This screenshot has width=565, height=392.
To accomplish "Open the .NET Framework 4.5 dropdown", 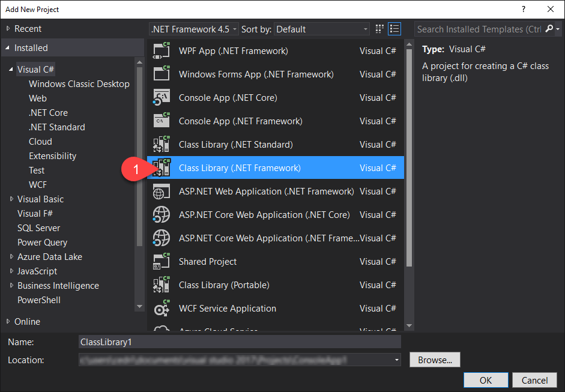I will tap(193, 28).
